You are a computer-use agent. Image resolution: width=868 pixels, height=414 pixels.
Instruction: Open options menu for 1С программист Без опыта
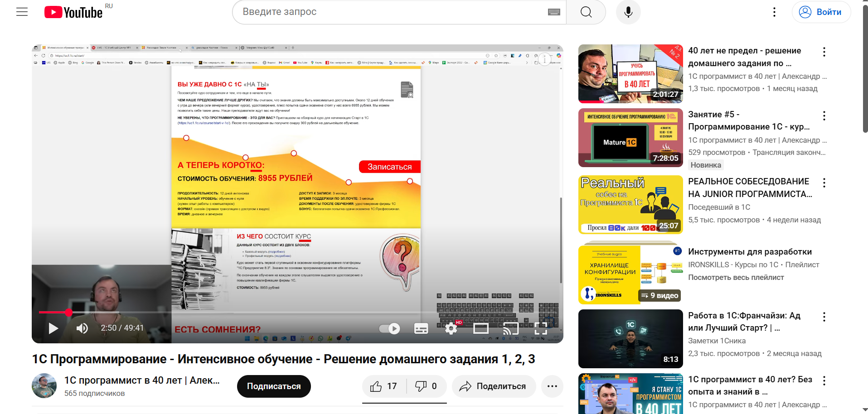[x=824, y=381]
